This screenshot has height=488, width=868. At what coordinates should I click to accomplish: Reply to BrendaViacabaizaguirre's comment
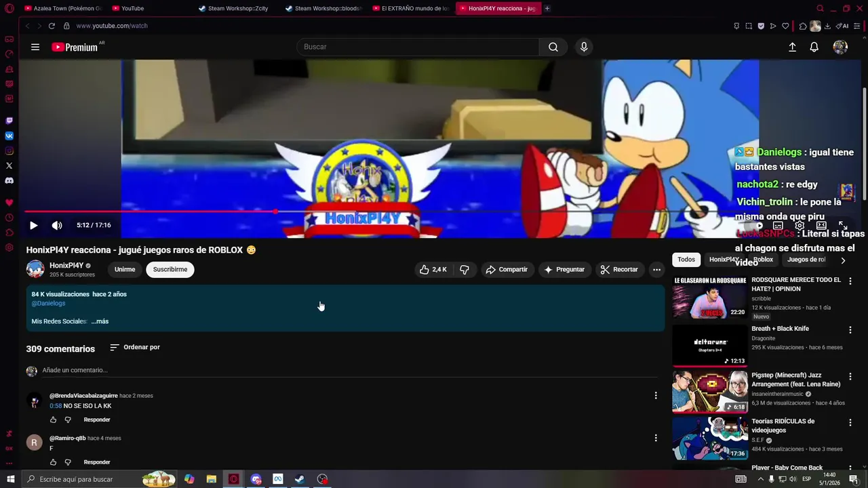pos(97,420)
